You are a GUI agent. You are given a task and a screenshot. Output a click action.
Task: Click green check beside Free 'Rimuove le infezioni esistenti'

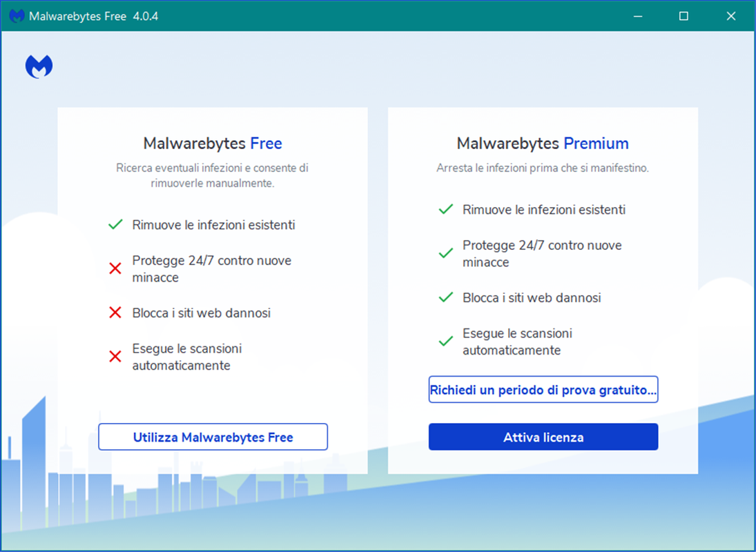pos(115,224)
